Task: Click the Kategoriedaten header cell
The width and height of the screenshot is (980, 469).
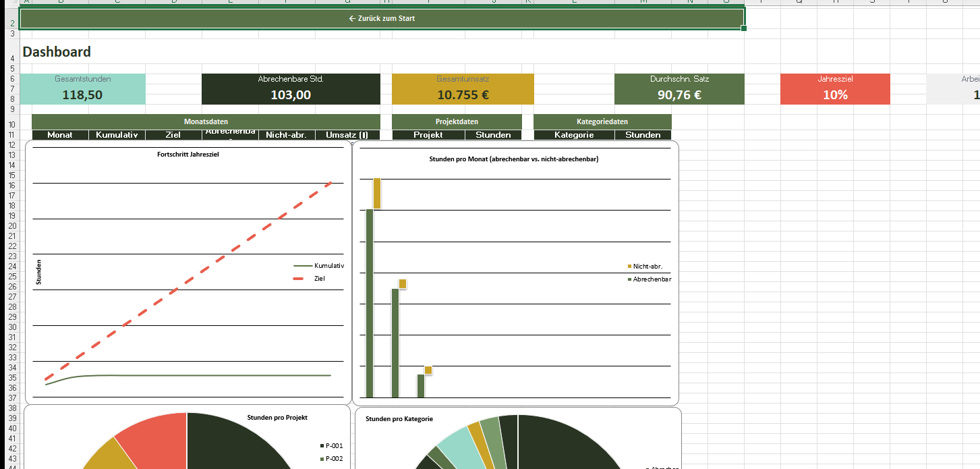Action: [602, 121]
